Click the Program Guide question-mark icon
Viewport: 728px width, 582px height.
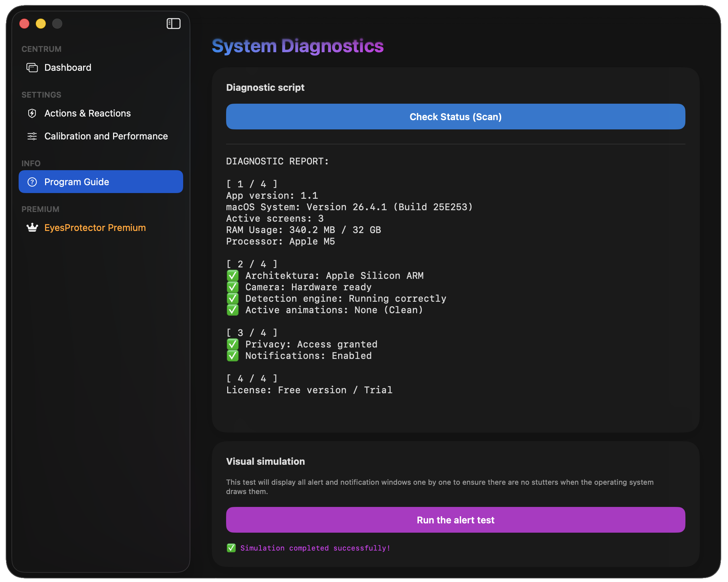[32, 182]
